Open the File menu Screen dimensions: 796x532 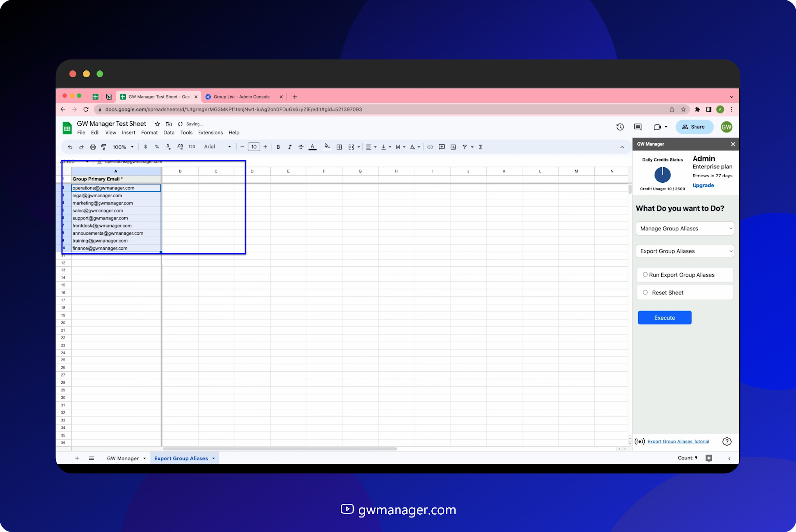pyautogui.click(x=81, y=133)
